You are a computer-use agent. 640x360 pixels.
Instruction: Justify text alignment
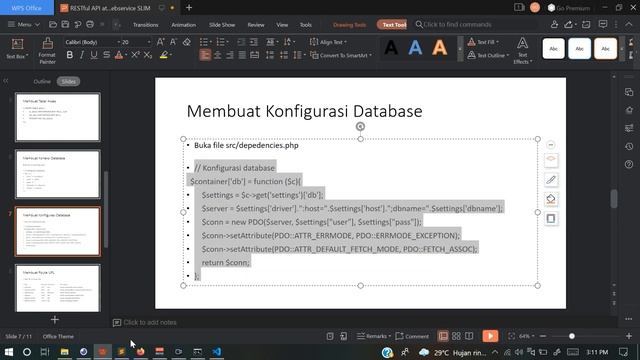(x=242, y=55)
